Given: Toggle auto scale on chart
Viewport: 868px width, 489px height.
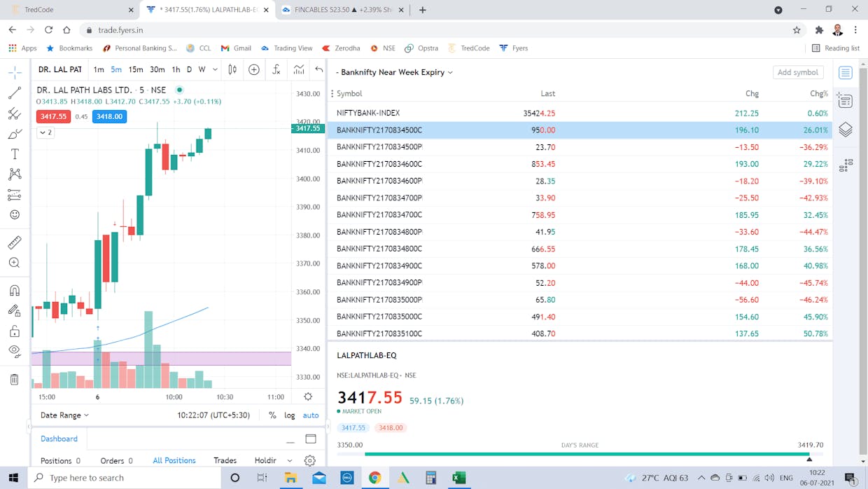Looking at the screenshot, I should (x=311, y=415).
